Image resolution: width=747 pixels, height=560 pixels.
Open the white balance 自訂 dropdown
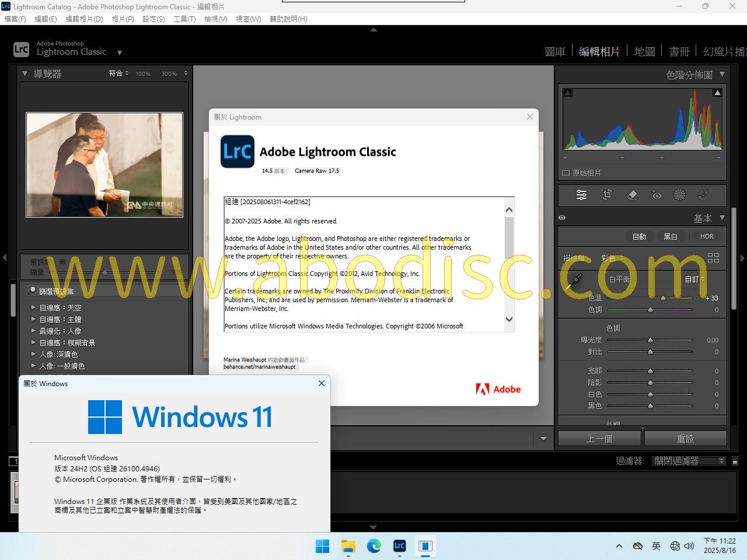pos(694,279)
